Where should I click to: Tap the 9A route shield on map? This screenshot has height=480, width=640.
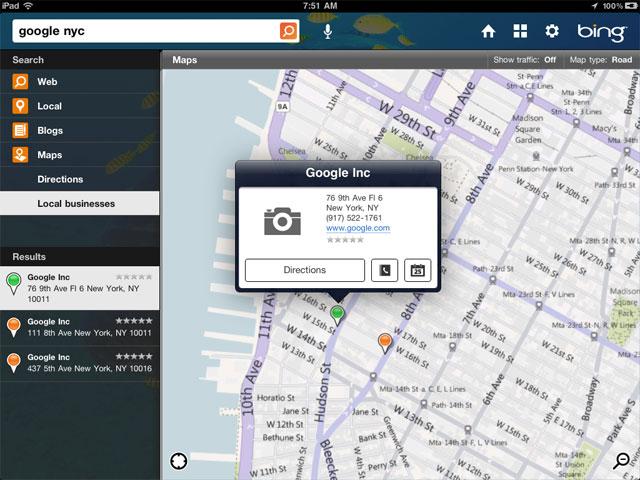(x=282, y=107)
